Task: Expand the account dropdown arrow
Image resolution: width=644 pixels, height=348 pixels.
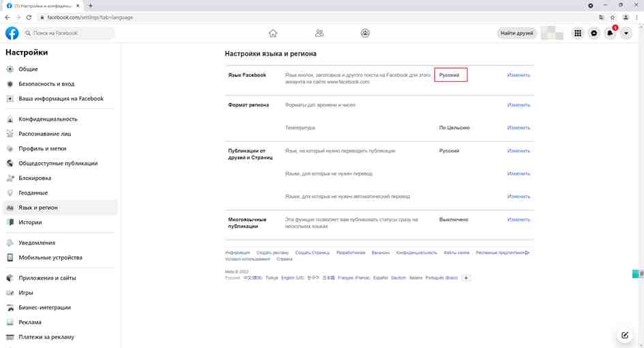Action: (x=626, y=33)
